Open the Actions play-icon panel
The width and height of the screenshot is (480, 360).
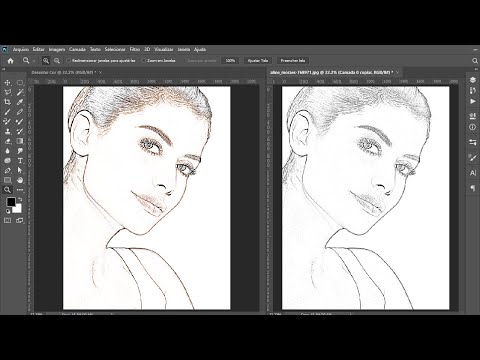pyautogui.click(x=473, y=101)
